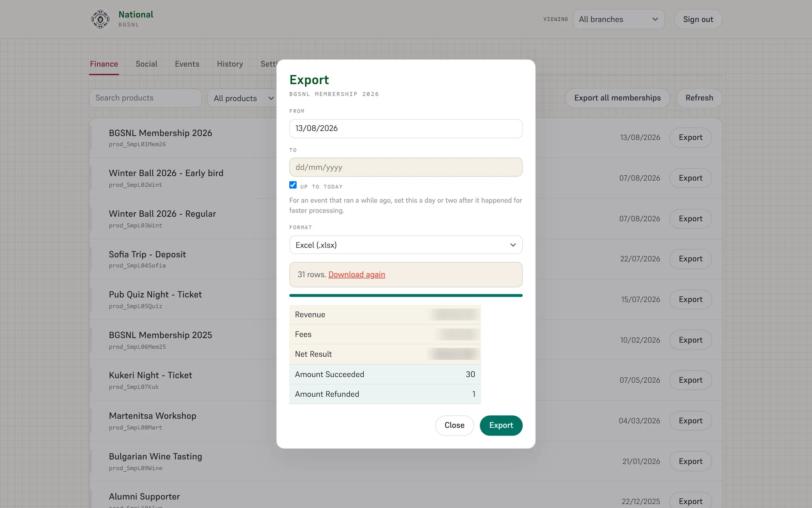Image resolution: width=812 pixels, height=508 pixels.
Task: Click the BGSNL crest logo
Action: (x=100, y=19)
